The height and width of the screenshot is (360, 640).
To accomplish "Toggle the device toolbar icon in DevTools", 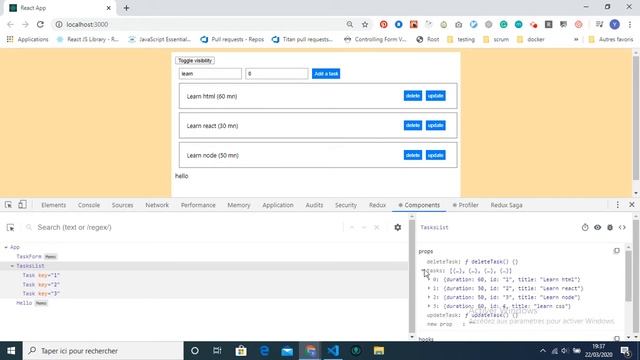I will [x=22, y=205].
